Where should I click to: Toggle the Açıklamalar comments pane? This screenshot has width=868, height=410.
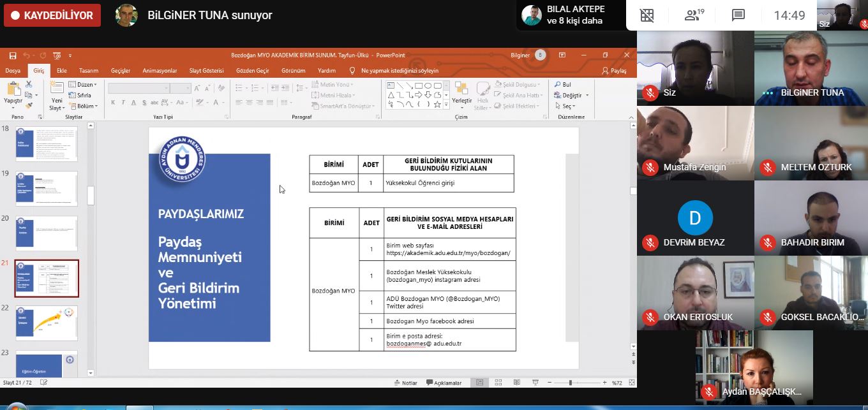(444, 383)
